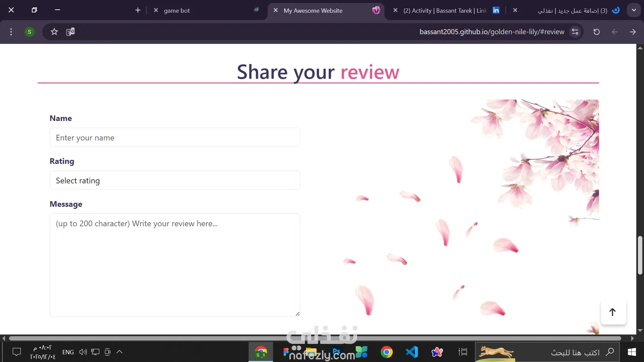Show hidden system tray icons
Viewport: 644px width, 362px height.
pos(119,352)
